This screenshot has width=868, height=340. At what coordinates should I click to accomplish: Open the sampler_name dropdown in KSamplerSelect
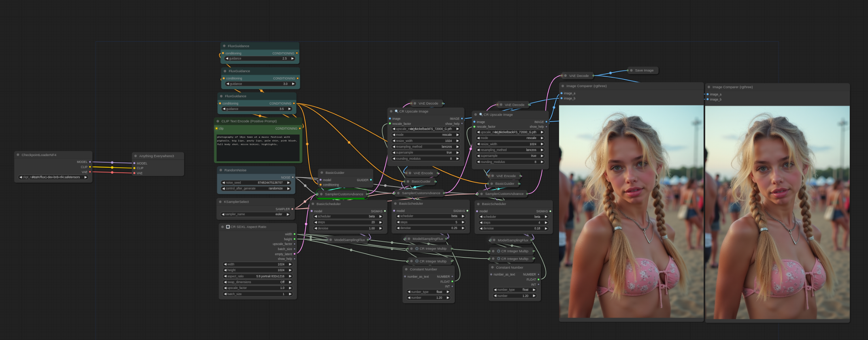click(256, 214)
